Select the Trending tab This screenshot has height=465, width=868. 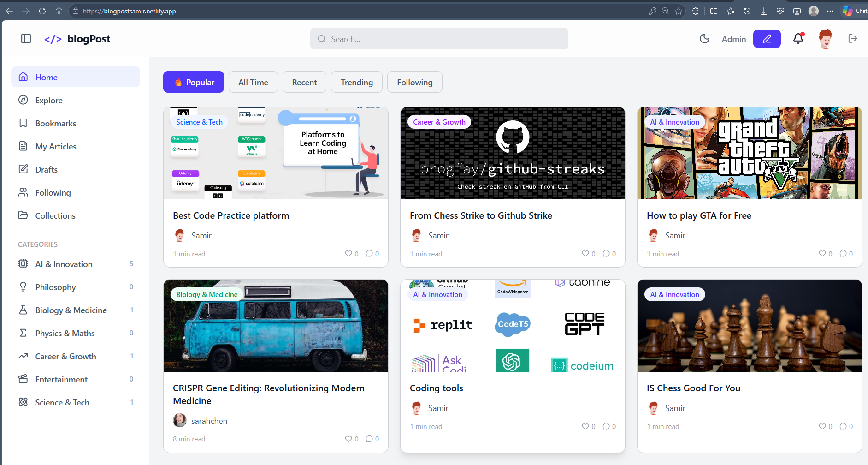[x=357, y=82]
